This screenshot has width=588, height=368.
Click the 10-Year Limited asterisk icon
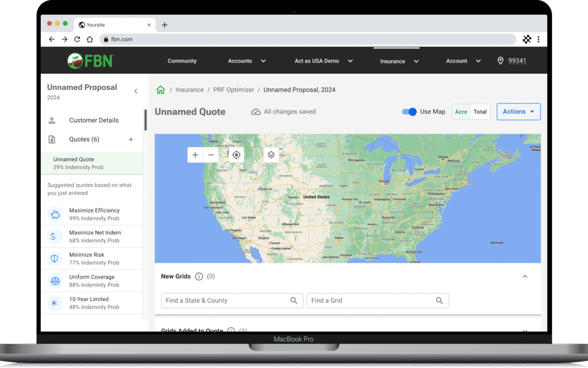coord(54,303)
